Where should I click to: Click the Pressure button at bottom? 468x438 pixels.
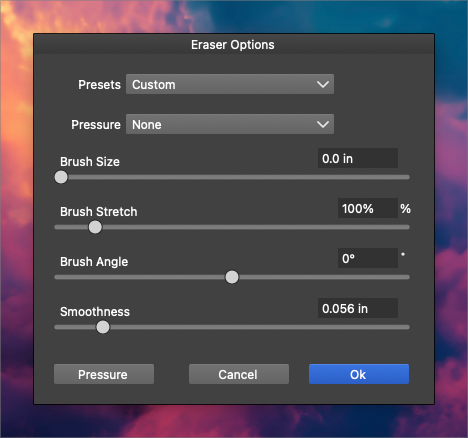(x=104, y=374)
